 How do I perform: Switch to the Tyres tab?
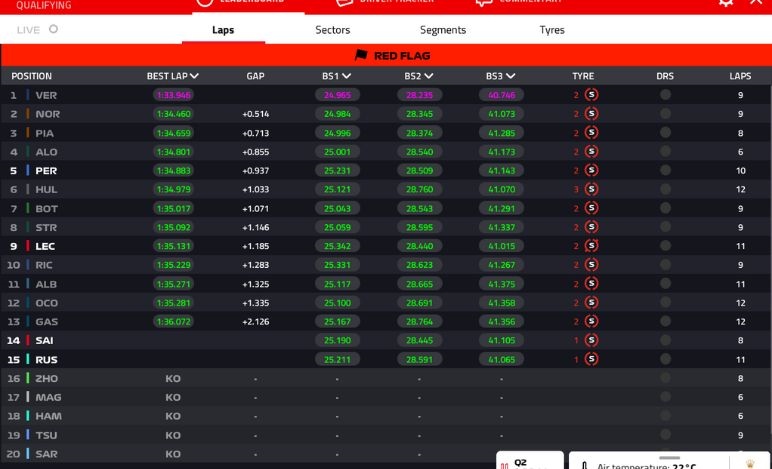tap(552, 30)
